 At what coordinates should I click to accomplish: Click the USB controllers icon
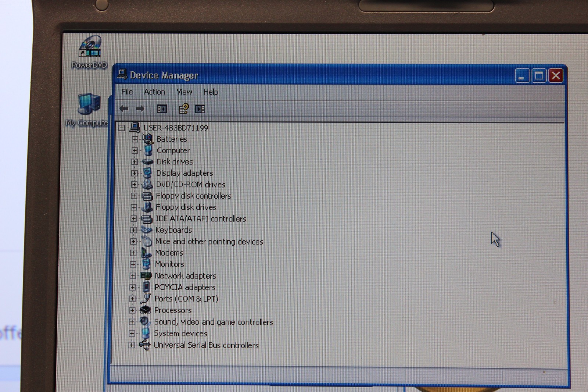pyautogui.click(x=145, y=345)
